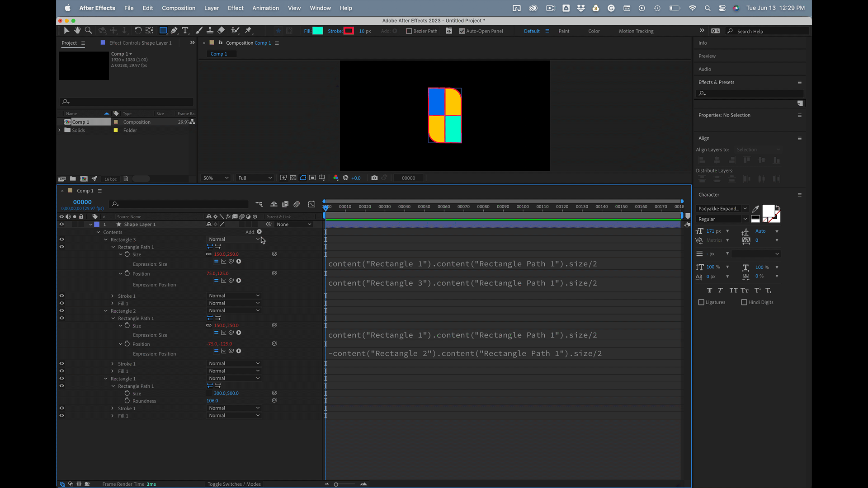Click the cyan Fill color swatch
Image resolution: width=868 pixels, height=488 pixels.
click(318, 31)
